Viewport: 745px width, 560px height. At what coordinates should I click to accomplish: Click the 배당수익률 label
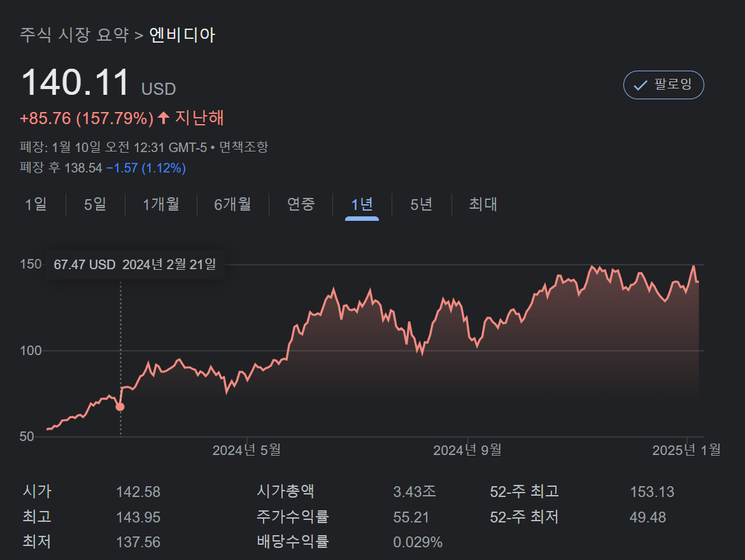pos(292,542)
